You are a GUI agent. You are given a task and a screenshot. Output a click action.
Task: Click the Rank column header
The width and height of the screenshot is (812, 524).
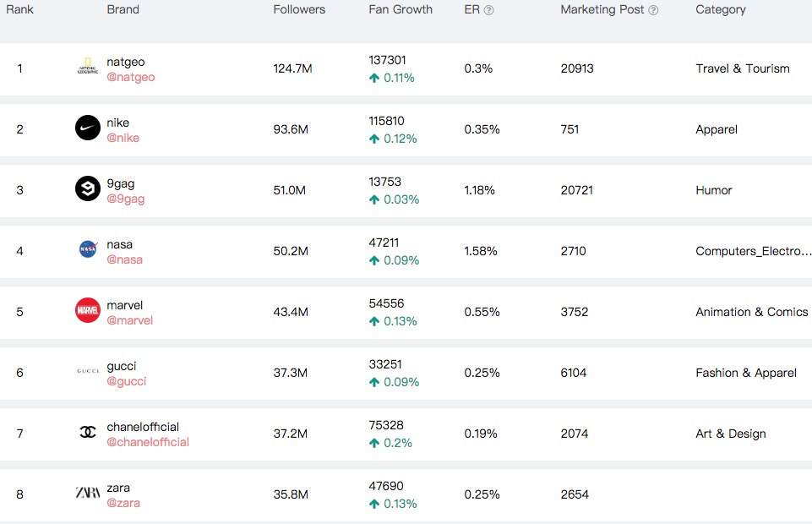(19, 10)
